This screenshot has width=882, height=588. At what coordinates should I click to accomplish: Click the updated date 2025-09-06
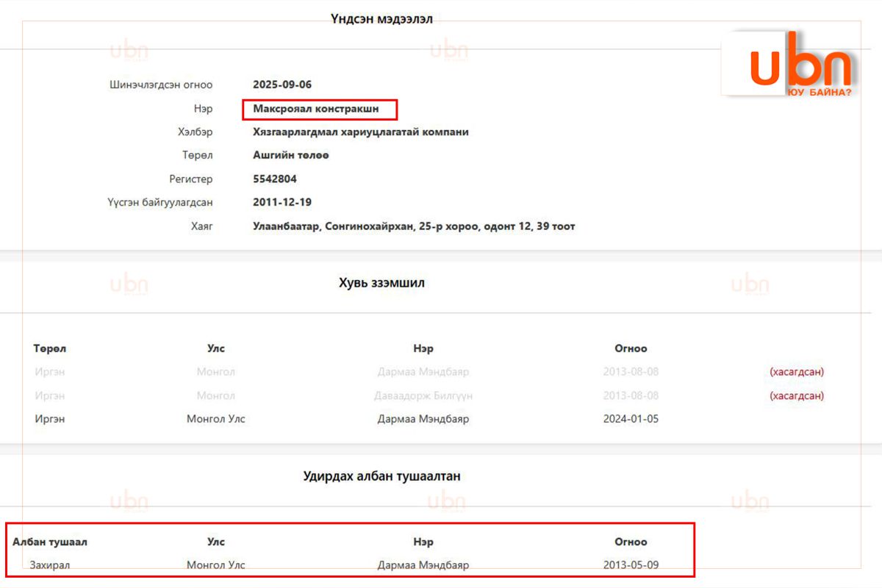click(x=282, y=85)
